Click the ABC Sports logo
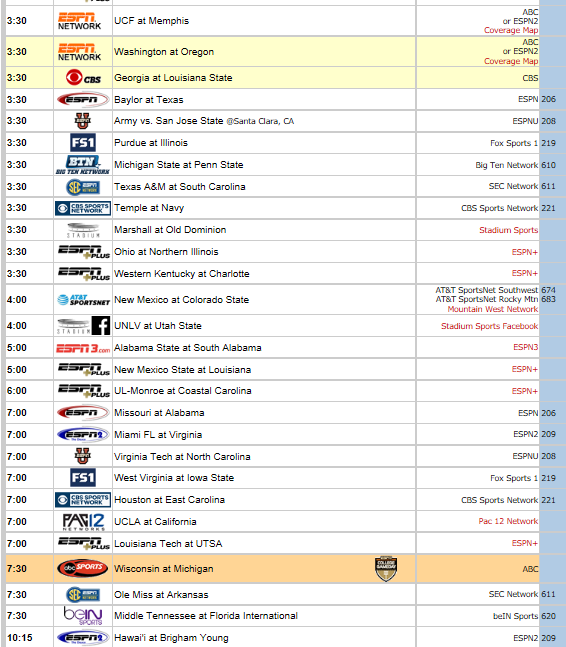This screenshot has width=566, height=647. (x=83, y=569)
